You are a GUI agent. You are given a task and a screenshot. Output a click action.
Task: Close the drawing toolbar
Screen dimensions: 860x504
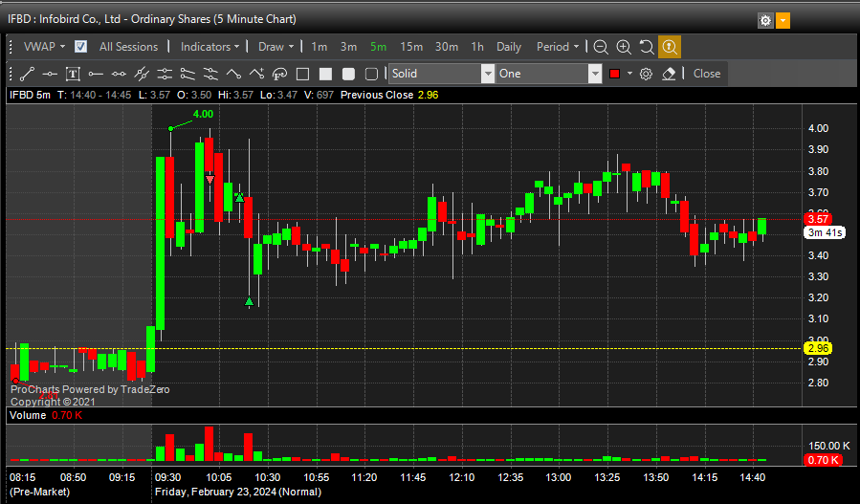(x=706, y=74)
